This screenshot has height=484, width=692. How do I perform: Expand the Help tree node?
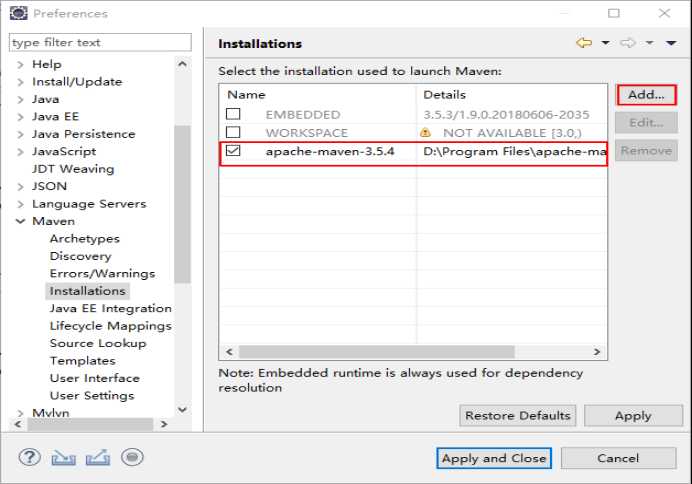click(20, 65)
